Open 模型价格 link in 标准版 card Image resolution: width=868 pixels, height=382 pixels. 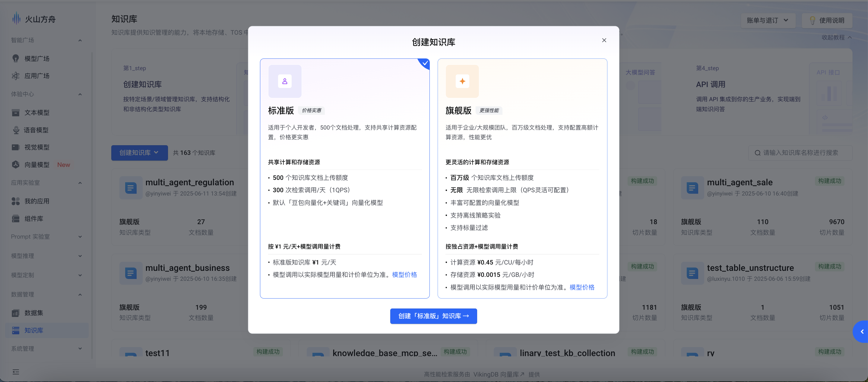coord(404,275)
